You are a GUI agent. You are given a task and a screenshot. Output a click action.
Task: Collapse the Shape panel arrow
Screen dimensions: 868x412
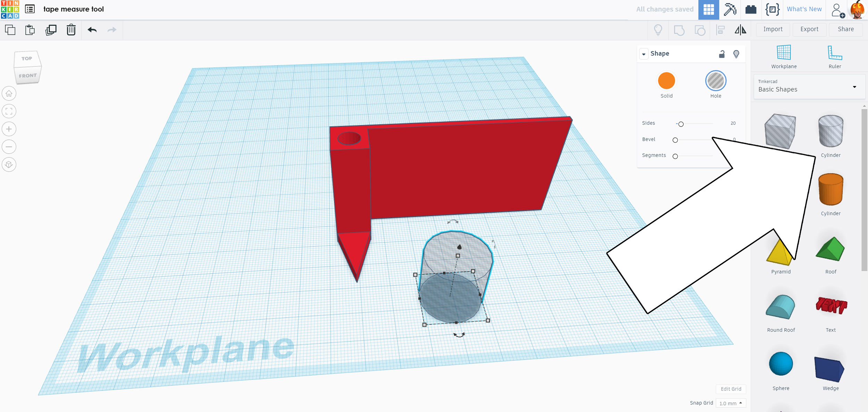(x=644, y=54)
